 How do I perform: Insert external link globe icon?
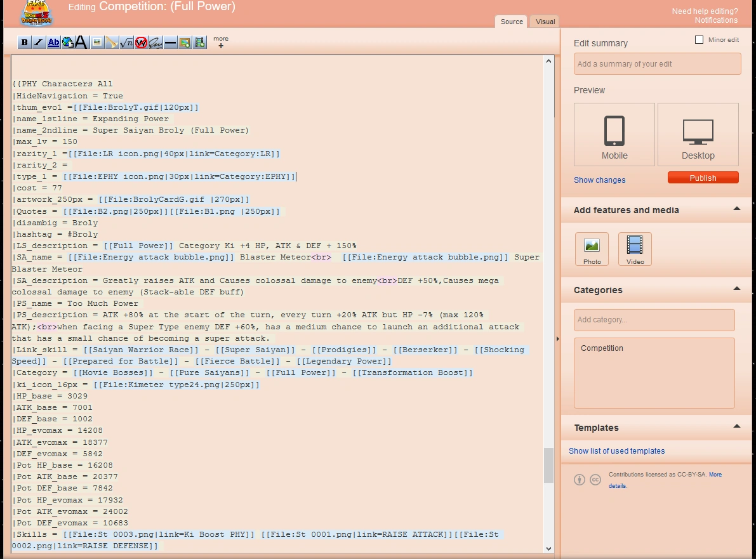[x=67, y=43]
